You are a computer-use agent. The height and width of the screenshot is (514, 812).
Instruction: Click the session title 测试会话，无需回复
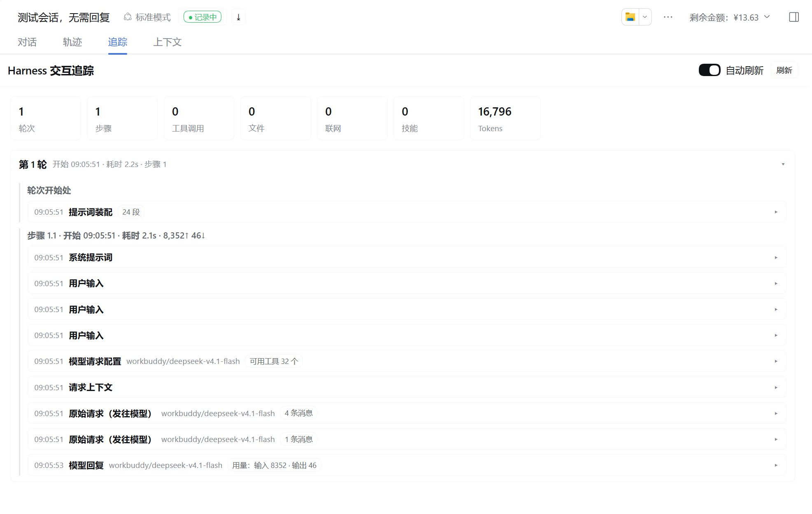tap(64, 17)
